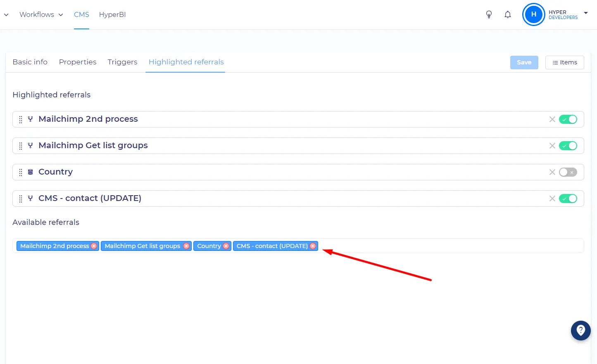
Task: Open the account dropdown arrow
Action: [586, 13]
